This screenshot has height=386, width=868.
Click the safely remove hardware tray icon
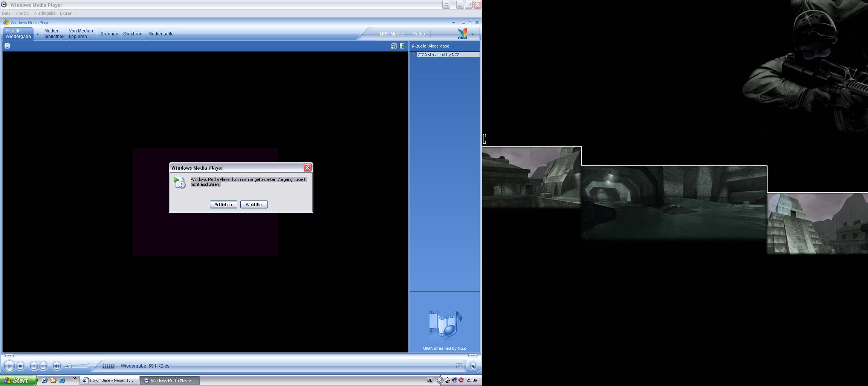pyautogui.click(x=447, y=380)
